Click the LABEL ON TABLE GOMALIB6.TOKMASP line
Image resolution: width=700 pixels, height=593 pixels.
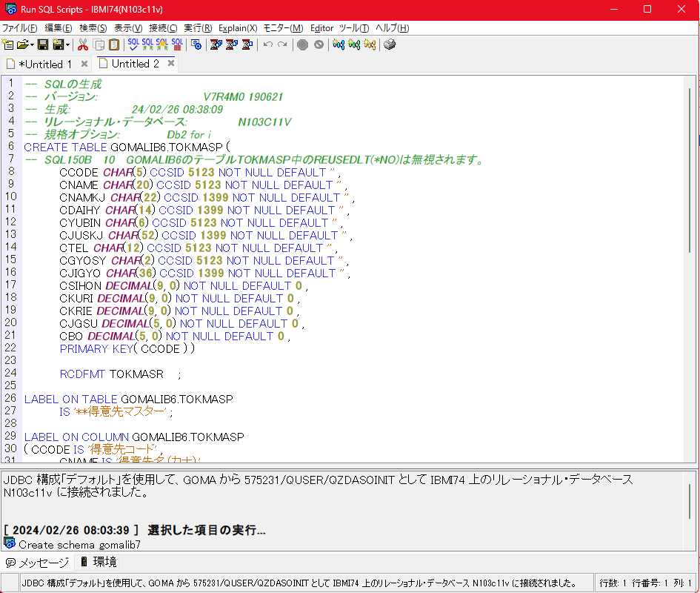(129, 399)
